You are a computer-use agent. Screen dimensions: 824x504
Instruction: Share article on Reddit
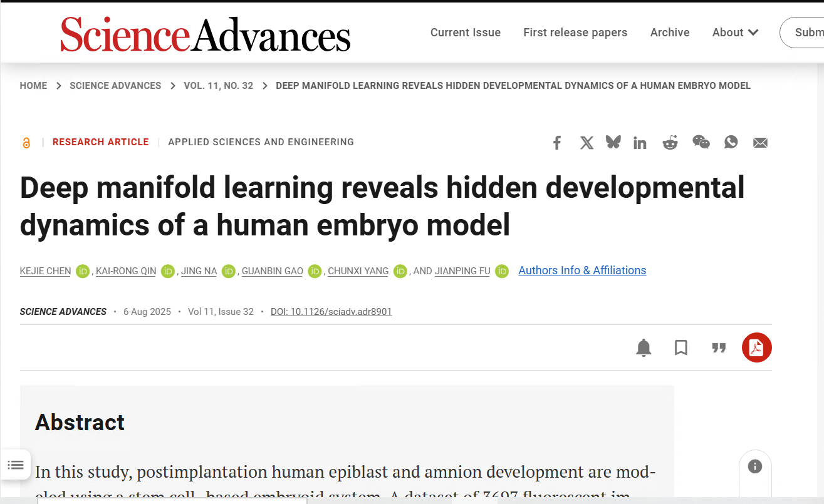(670, 143)
